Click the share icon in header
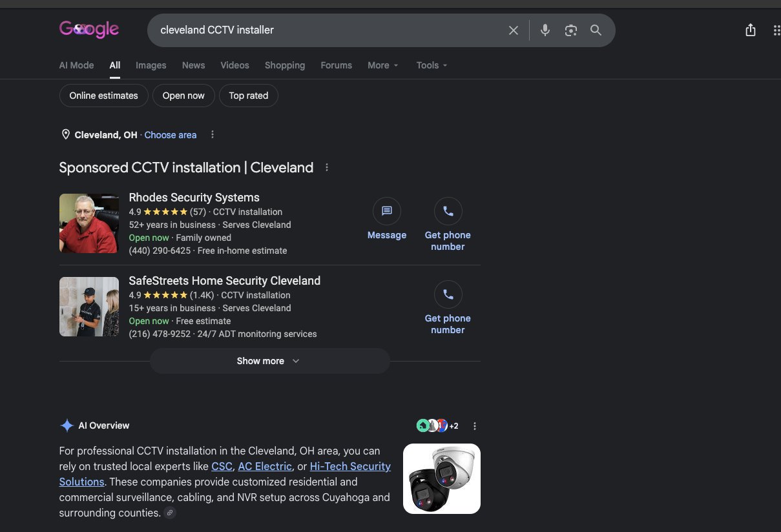 751,30
